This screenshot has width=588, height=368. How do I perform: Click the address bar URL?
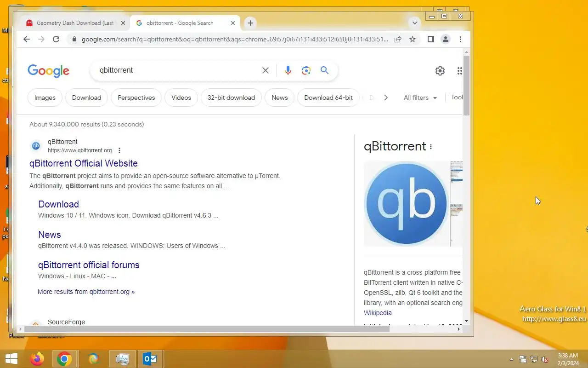coord(235,40)
